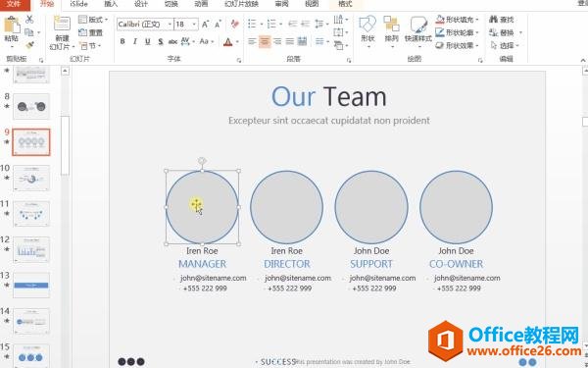Image resolution: width=588 pixels, height=368 pixels.
Task: Click the New Slide icon
Action: (62, 24)
